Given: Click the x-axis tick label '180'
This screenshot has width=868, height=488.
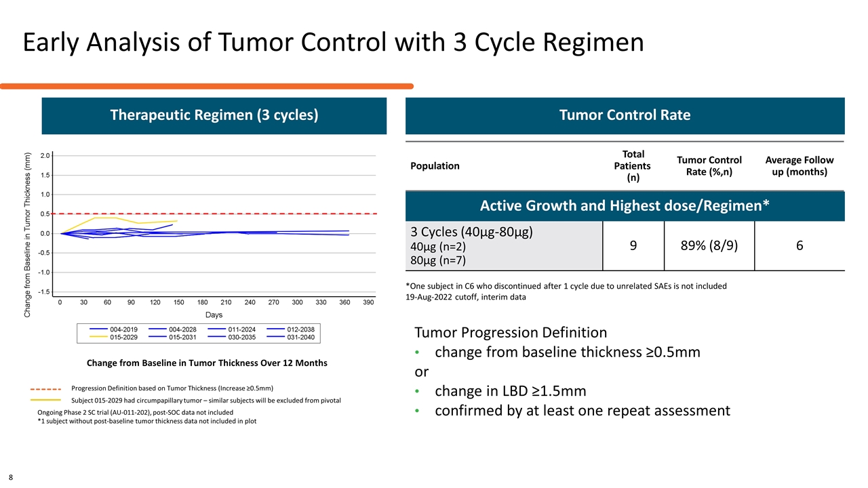Looking at the screenshot, I should (203, 302).
